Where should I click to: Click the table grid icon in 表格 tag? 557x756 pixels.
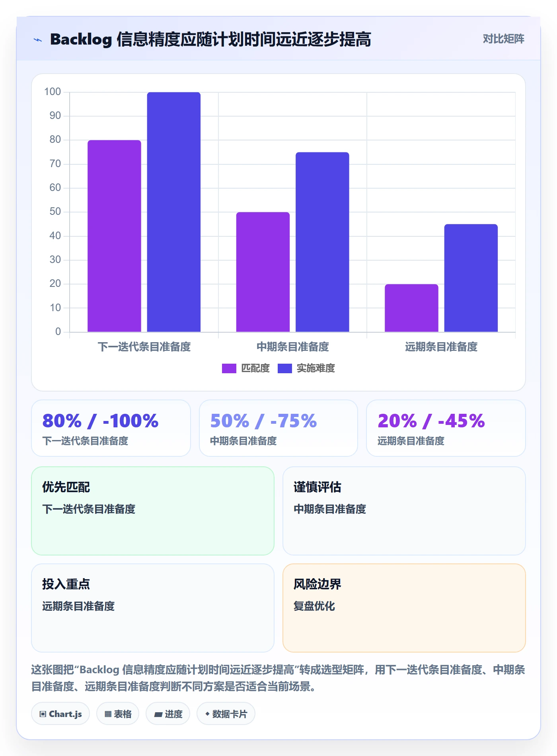point(108,714)
